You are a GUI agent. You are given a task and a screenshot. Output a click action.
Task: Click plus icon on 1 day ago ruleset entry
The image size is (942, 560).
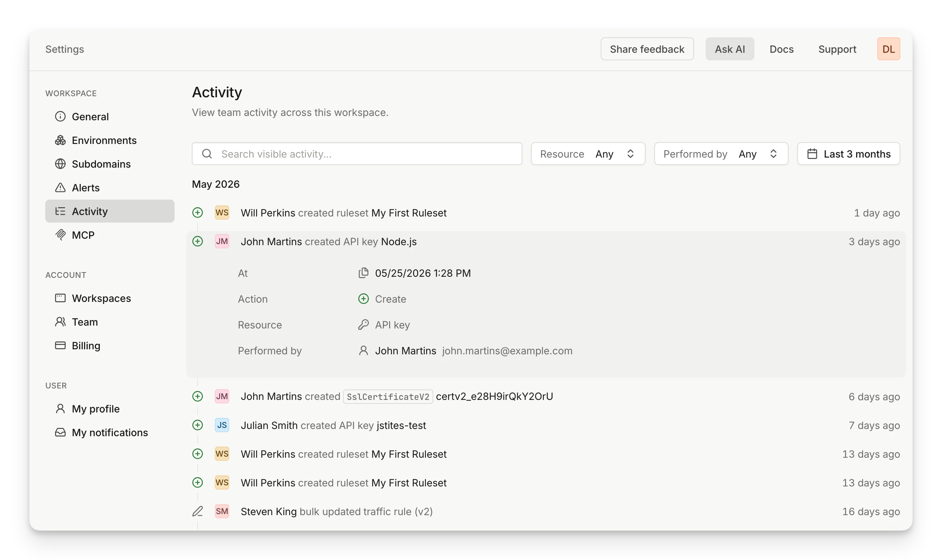[x=198, y=213]
